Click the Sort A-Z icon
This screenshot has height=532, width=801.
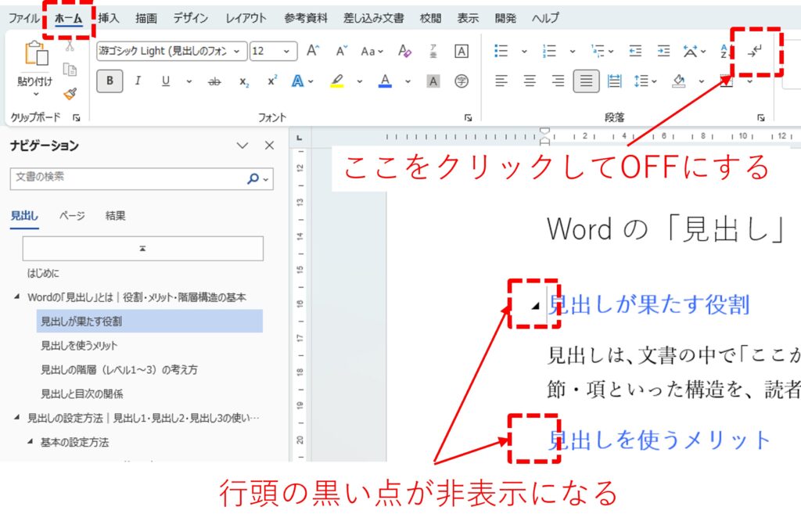pos(724,51)
